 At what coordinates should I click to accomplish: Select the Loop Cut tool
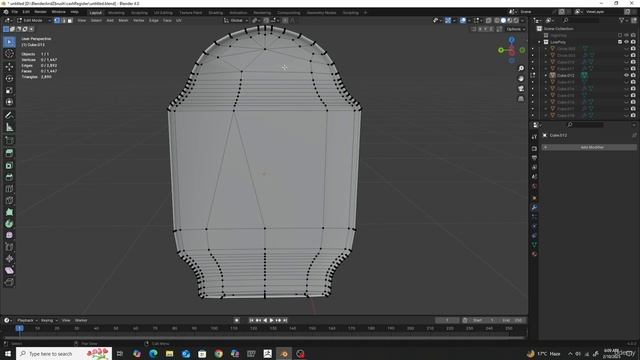pyautogui.click(x=9, y=189)
